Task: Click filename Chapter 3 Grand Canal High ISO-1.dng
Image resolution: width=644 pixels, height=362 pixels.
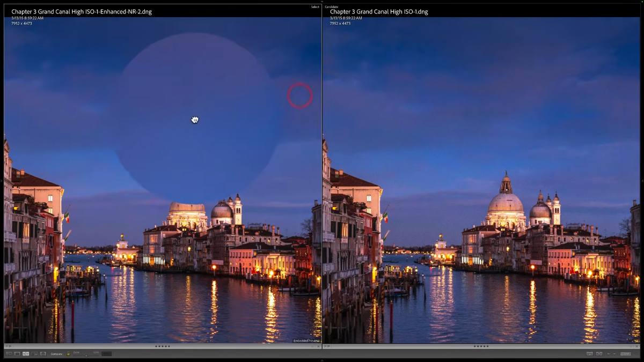Action: point(379,11)
